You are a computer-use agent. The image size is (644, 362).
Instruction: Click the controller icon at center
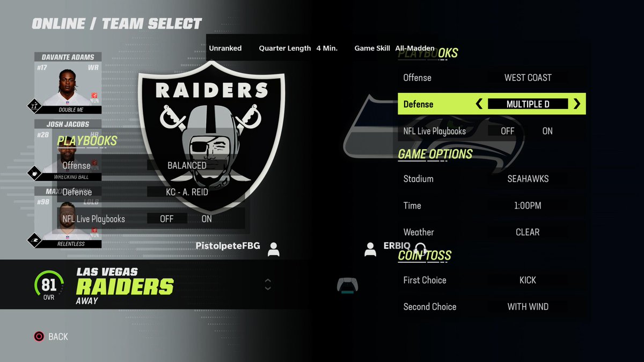click(x=347, y=285)
